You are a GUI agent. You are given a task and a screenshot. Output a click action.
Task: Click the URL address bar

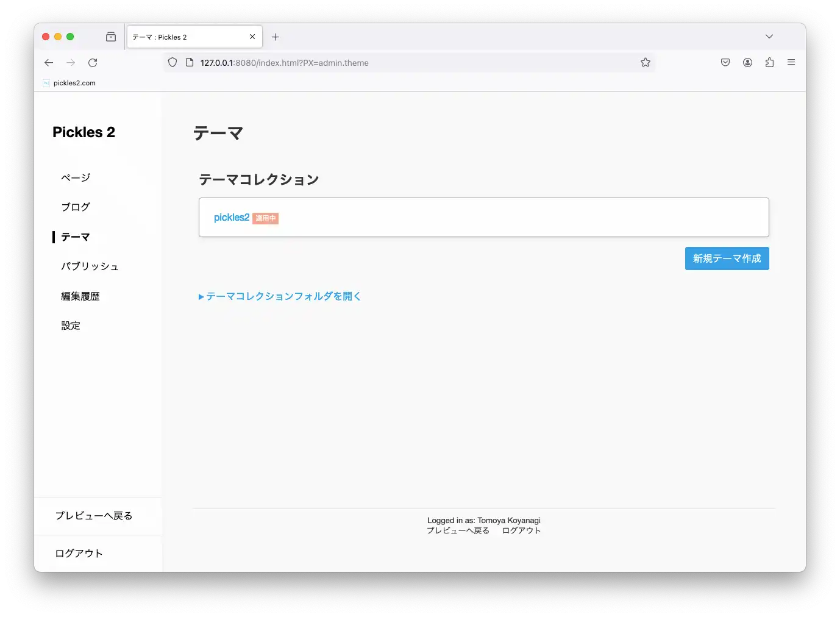[x=415, y=63]
